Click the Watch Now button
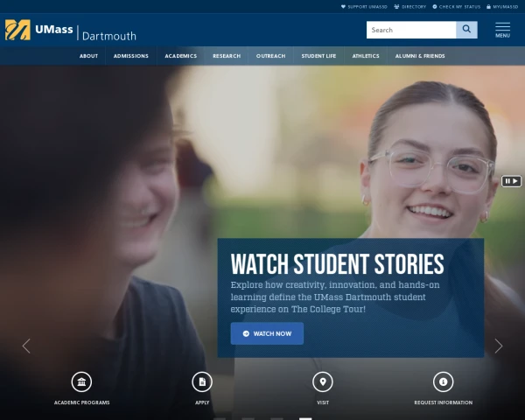 pyautogui.click(x=267, y=333)
